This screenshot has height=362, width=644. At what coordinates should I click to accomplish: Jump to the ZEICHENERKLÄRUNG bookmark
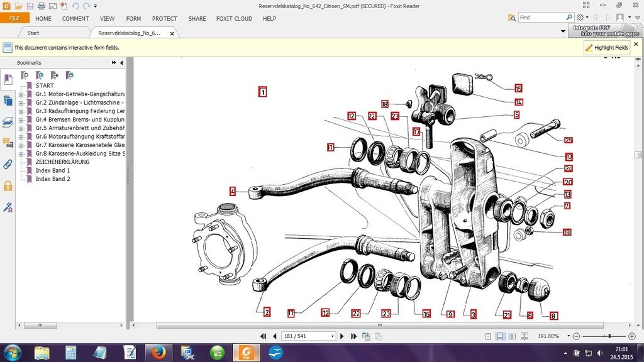(x=62, y=162)
